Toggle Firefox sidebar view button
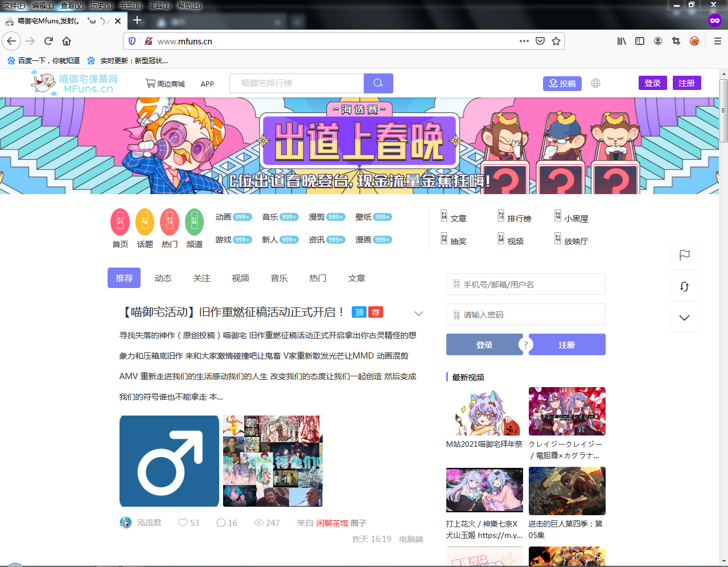 (x=640, y=41)
